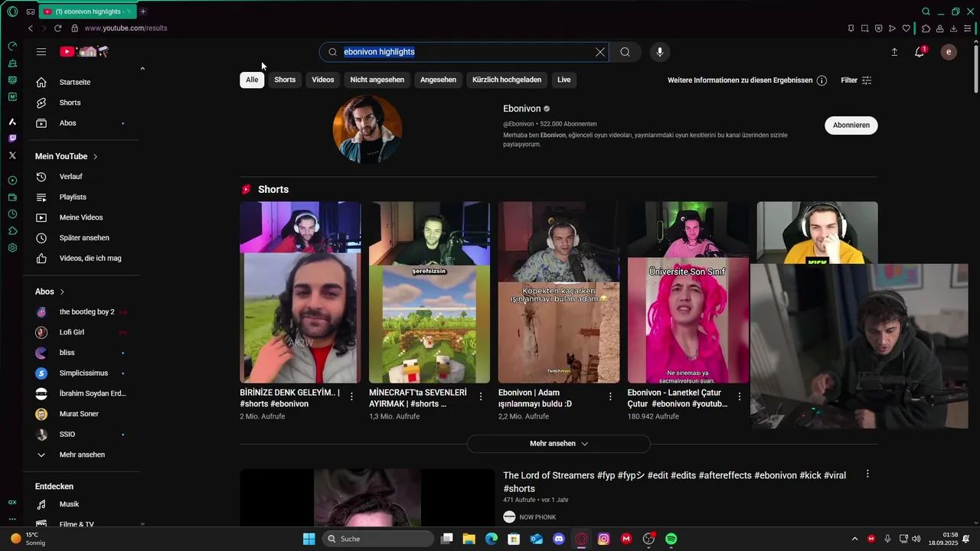
Task: Open Opera extensions toolbar icon
Action: pos(926,28)
